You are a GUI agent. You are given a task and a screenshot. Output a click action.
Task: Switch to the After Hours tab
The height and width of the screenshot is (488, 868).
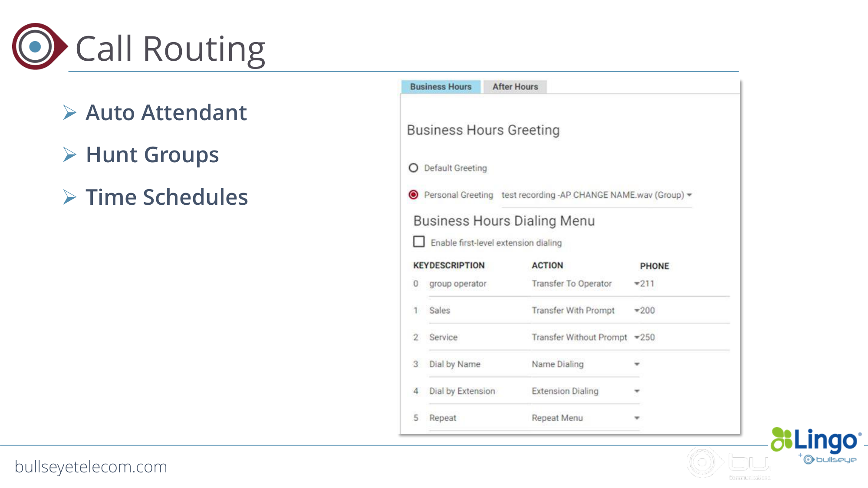(515, 87)
